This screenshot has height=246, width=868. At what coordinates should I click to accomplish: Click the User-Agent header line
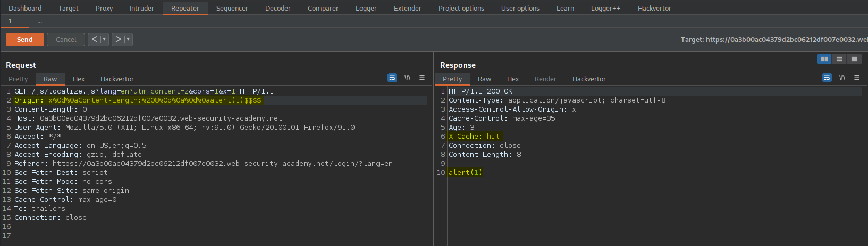click(x=184, y=127)
